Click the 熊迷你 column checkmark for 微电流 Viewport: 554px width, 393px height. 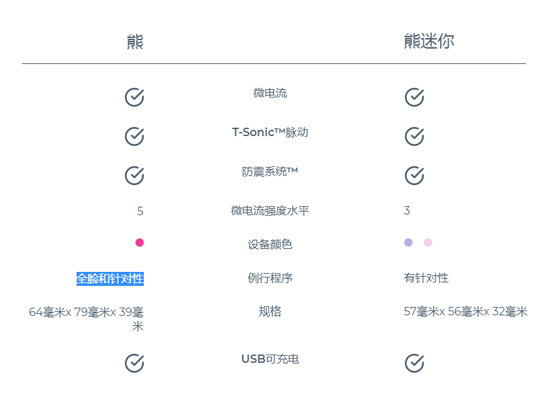click(x=414, y=97)
